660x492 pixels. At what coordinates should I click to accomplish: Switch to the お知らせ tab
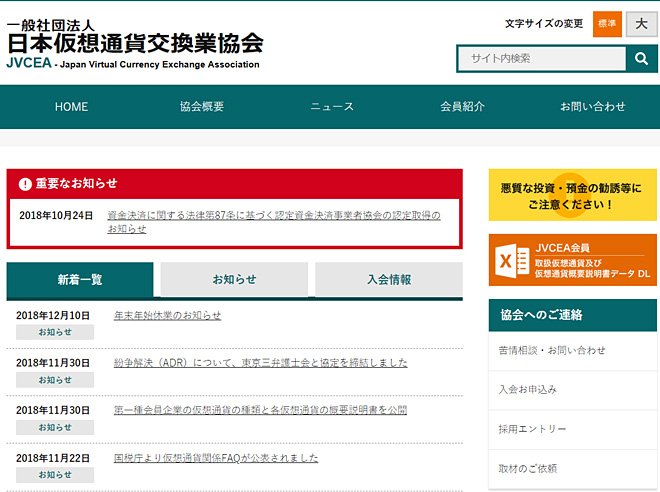234,279
